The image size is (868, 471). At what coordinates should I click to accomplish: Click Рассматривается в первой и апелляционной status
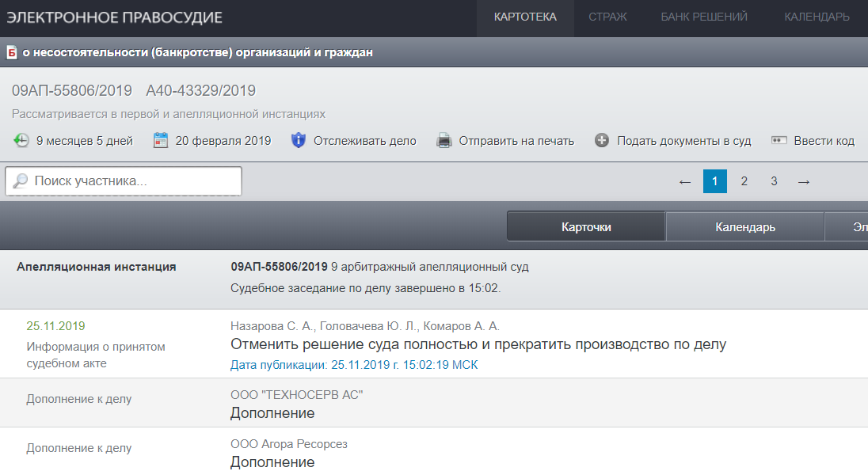coord(169,114)
